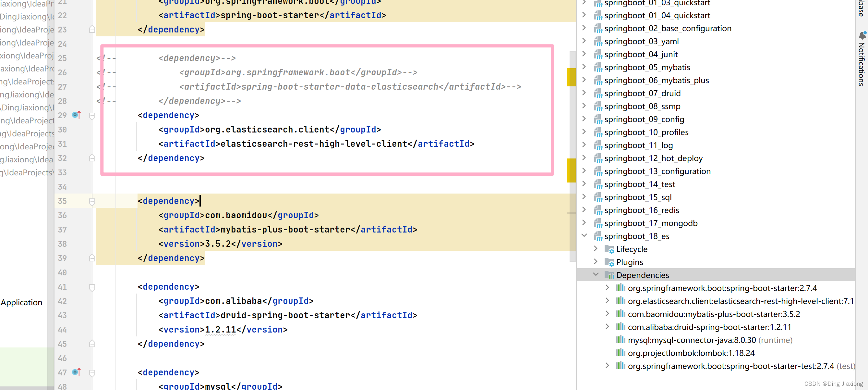This screenshot has height=390, width=868.
Task: Expand the Lifecycle node
Action: 596,249
